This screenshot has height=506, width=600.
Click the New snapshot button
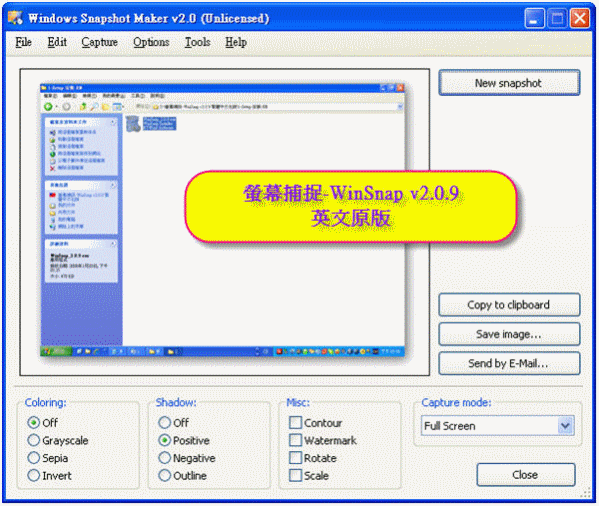coord(508,83)
